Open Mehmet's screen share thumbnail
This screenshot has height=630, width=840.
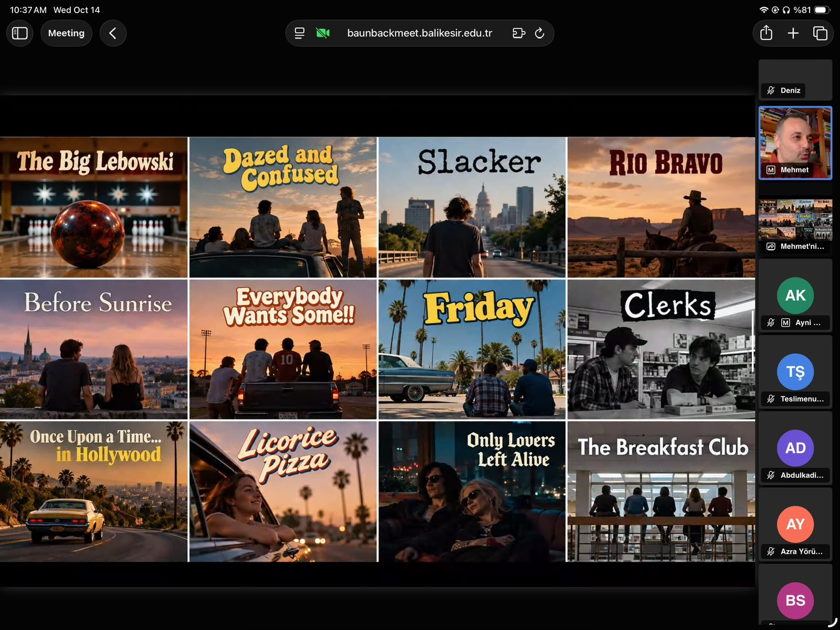tap(795, 219)
